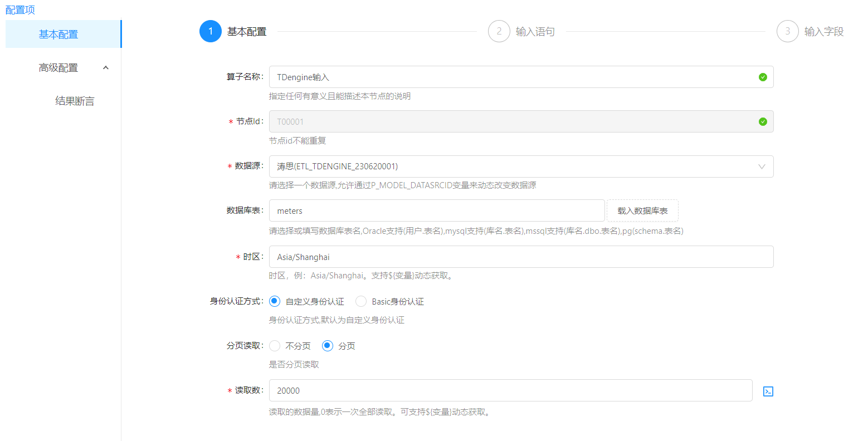Click the 时区 field with Asia/Shanghai
Viewport: 868px width, 441px height.
521,257
